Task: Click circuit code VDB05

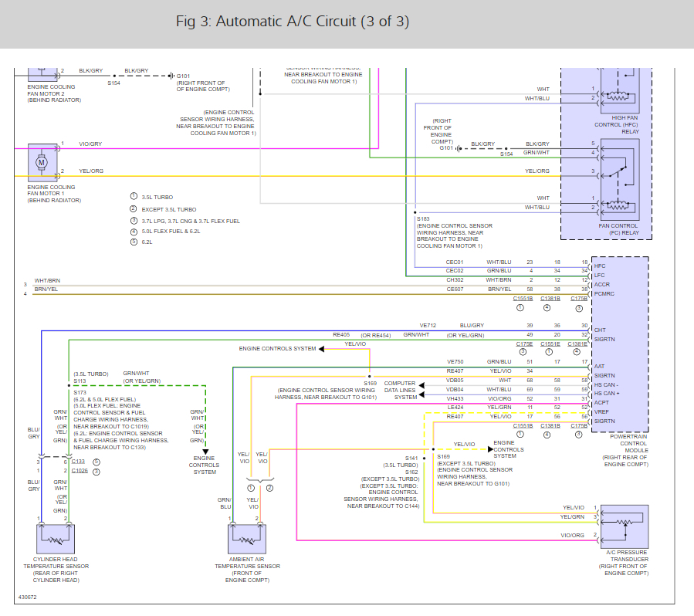Action: 455,380
